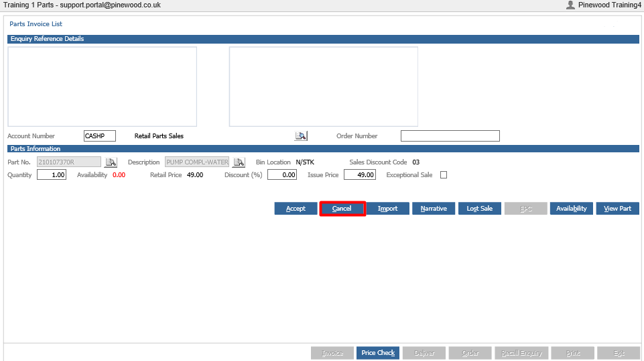Click the red 0.00 availability value
The image size is (644, 361).
pos(119,174)
